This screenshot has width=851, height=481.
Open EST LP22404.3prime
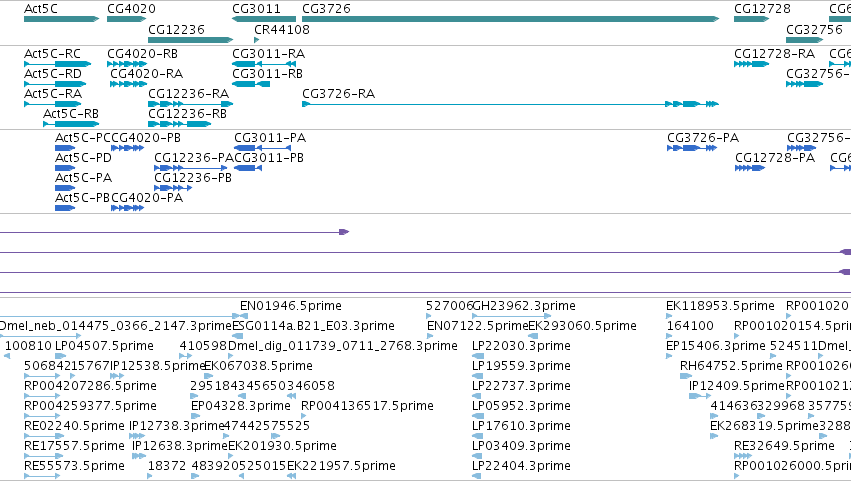[521, 467]
